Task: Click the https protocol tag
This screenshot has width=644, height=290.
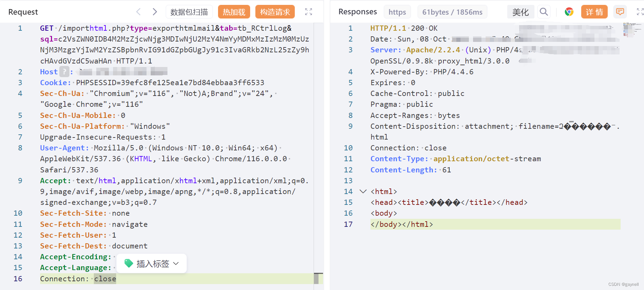Action: pos(397,12)
